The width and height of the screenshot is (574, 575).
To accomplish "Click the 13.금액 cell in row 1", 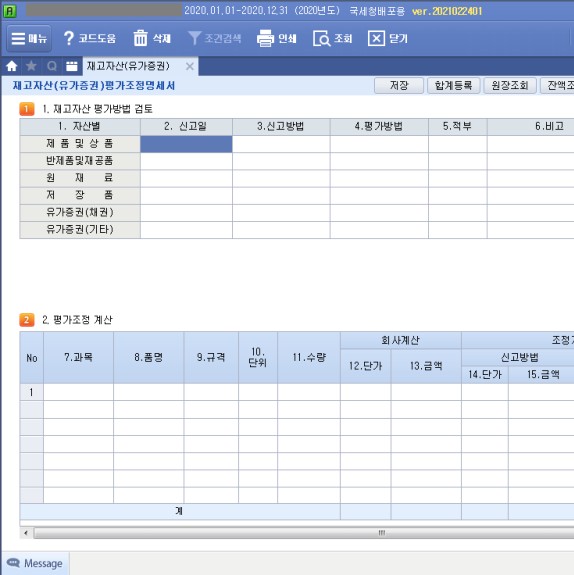I will [x=426, y=392].
